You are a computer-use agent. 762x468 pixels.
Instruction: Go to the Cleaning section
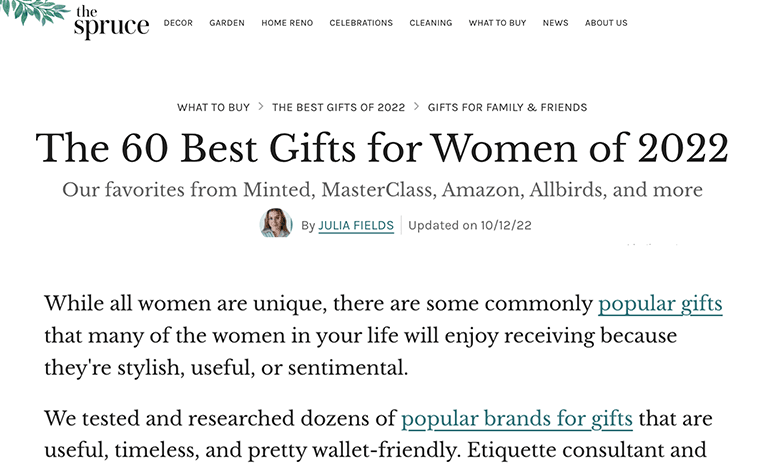point(431,23)
